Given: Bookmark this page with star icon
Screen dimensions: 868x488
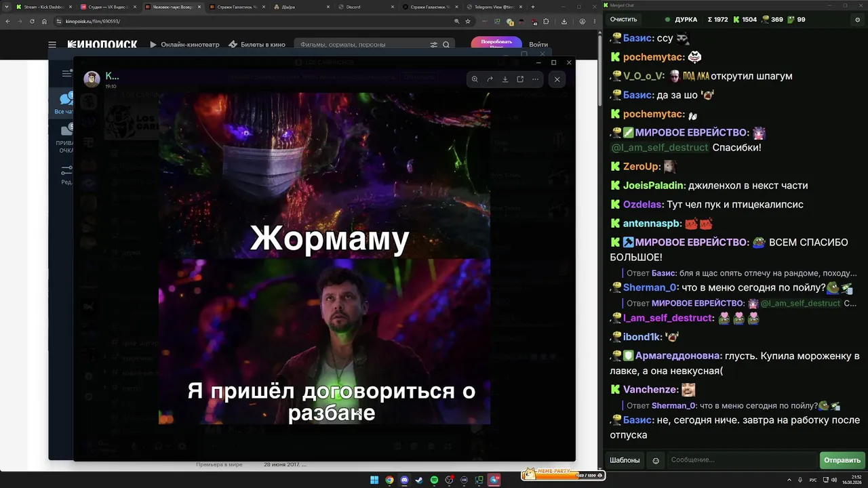Looking at the screenshot, I should [x=468, y=21].
